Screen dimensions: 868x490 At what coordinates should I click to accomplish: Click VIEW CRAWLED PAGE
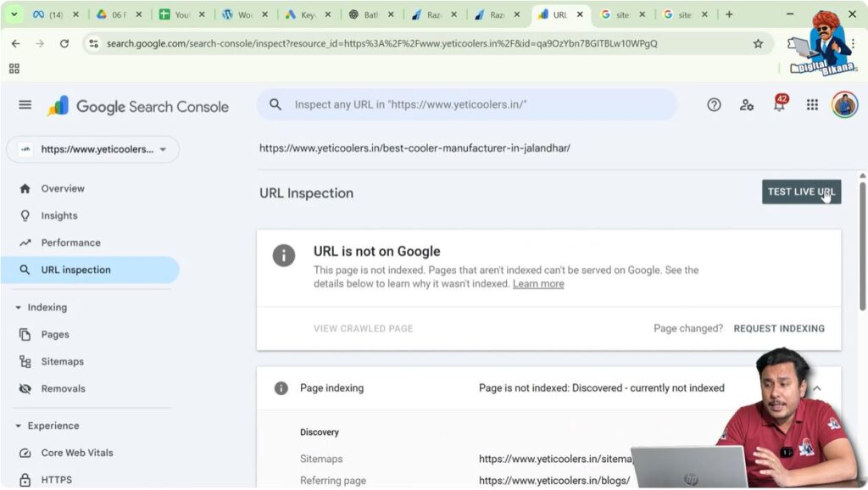pos(363,328)
